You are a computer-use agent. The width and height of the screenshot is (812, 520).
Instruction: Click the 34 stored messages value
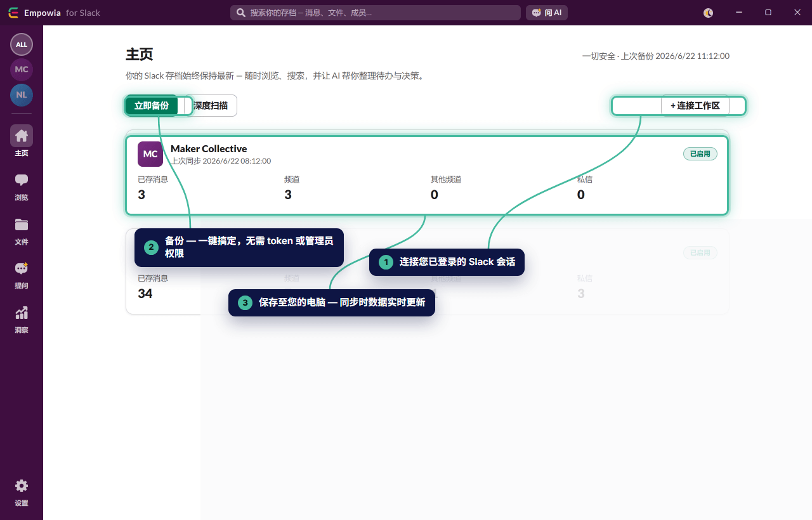(145, 294)
